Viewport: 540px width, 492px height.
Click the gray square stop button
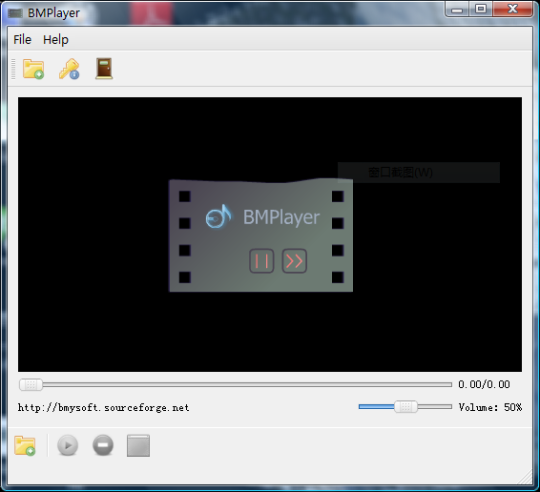pyautogui.click(x=138, y=446)
